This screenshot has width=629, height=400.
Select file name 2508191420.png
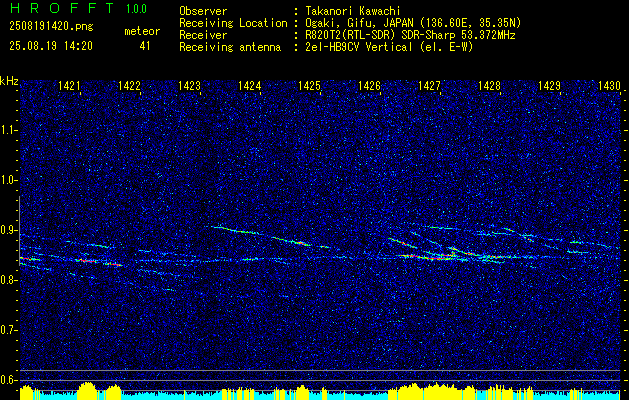coord(51,27)
